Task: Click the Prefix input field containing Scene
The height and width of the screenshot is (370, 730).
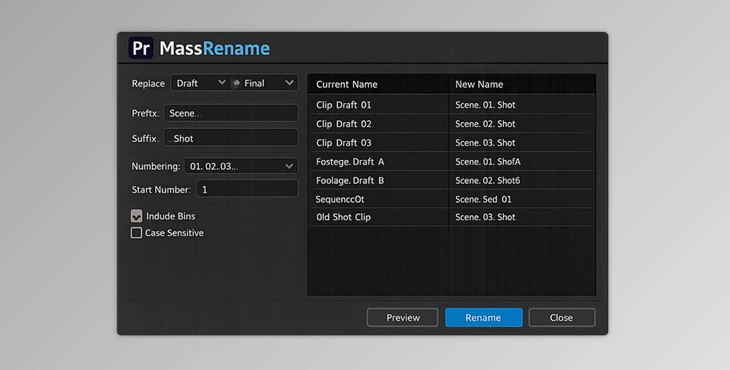Action: click(231, 113)
